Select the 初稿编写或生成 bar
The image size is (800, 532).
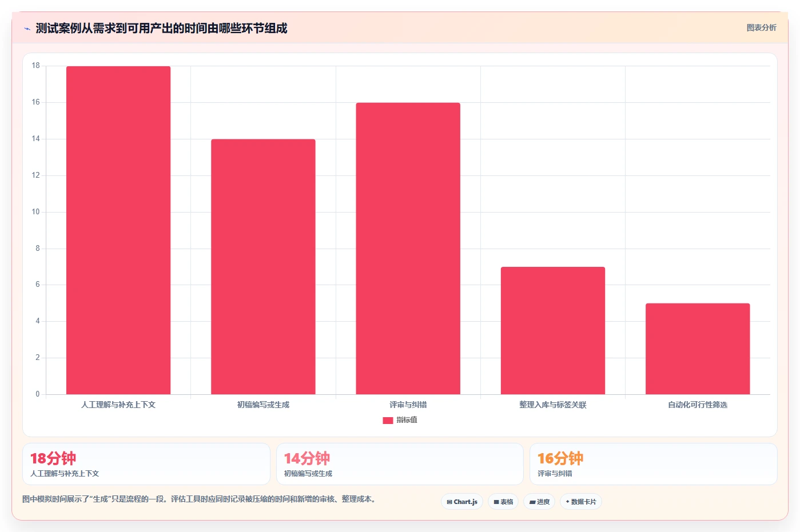coord(263,267)
